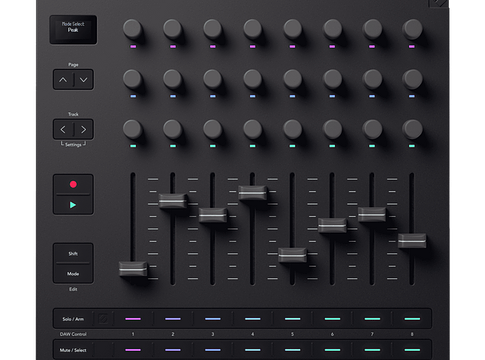The height and width of the screenshot is (360, 485).
Task: Toggle Solo/Arm pad for channel 7
Action: pyautogui.click(x=372, y=319)
